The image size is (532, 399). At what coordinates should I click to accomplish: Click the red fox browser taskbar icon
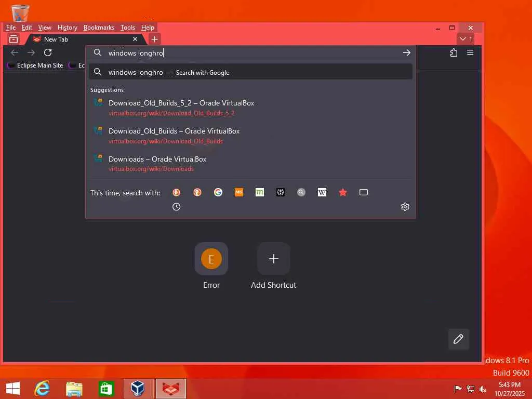[x=170, y=389]
